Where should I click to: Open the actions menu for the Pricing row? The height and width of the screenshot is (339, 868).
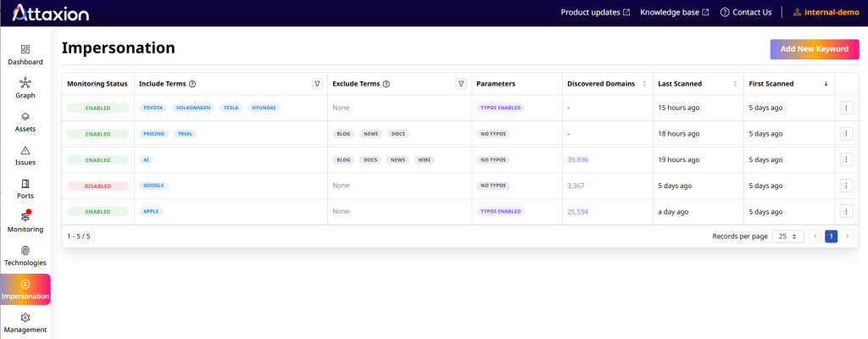(x=846, y=134)
